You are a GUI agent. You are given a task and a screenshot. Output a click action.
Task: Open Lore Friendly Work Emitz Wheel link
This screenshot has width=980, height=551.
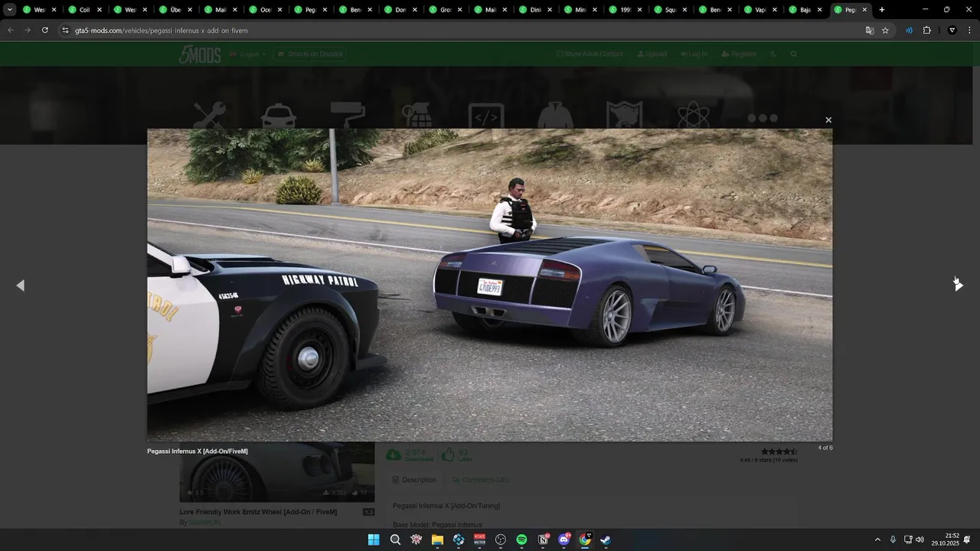[258, 512]
